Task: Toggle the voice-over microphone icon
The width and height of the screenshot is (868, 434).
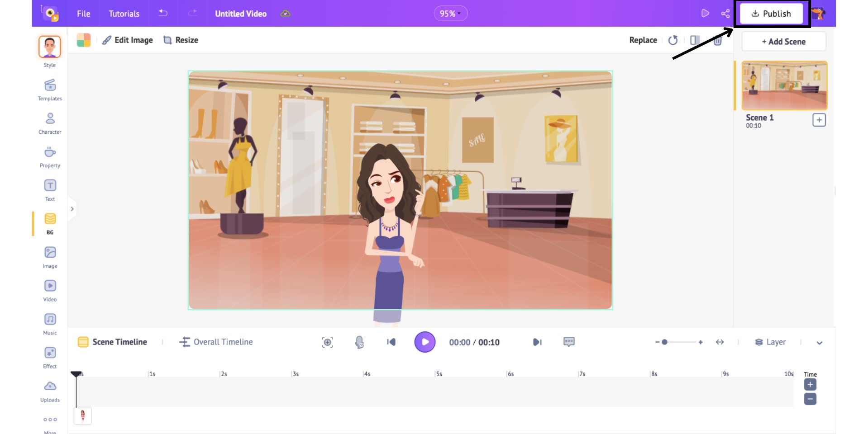Action: (359, 342)
